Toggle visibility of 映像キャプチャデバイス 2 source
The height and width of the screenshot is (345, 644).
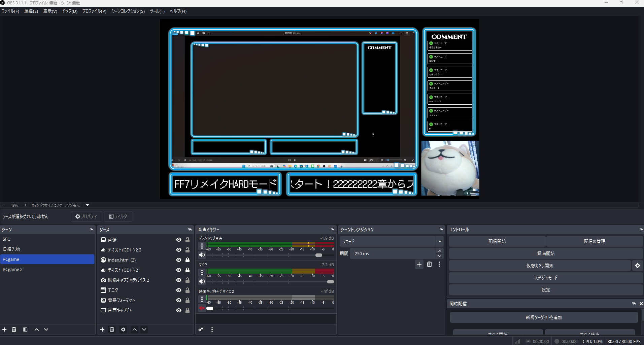(179, 280)
